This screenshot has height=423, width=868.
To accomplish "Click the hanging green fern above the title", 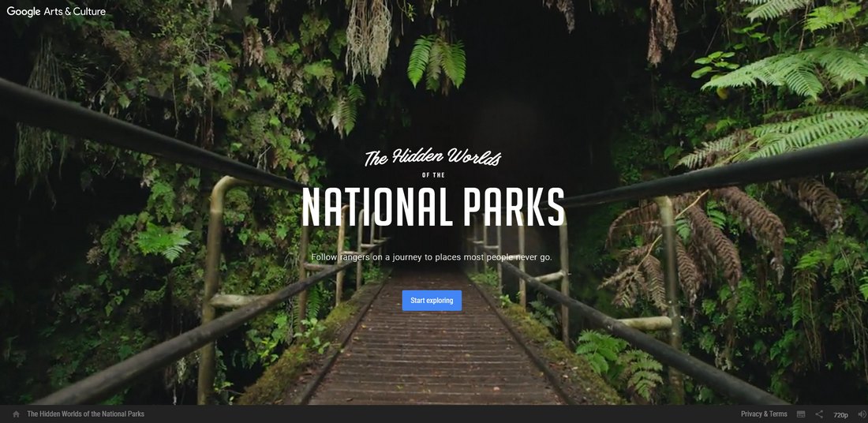I will coord(437,61).
